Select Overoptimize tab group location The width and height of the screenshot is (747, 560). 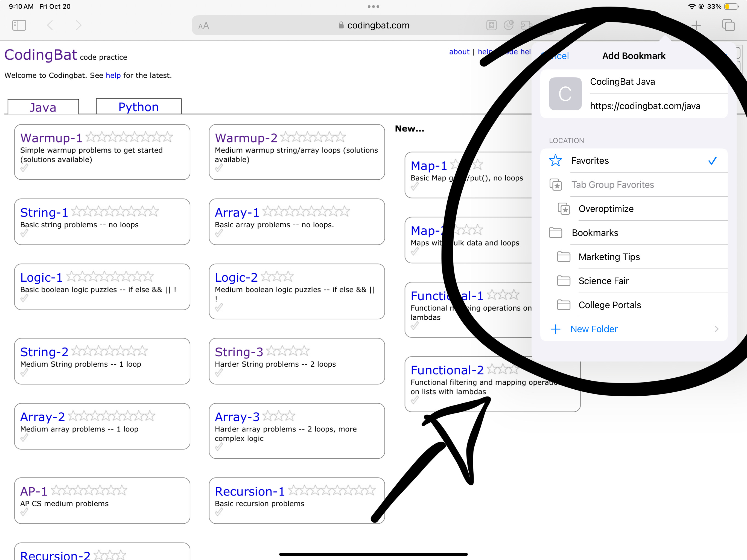click(634, 209)
